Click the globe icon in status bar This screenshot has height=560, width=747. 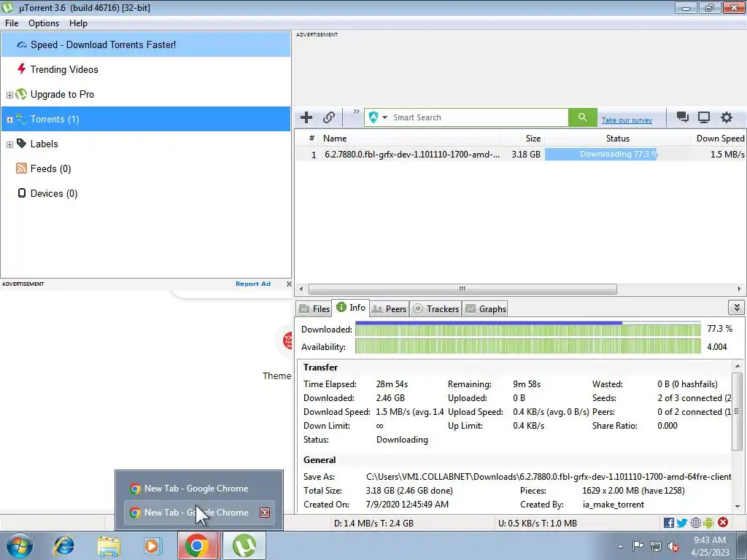695,523
